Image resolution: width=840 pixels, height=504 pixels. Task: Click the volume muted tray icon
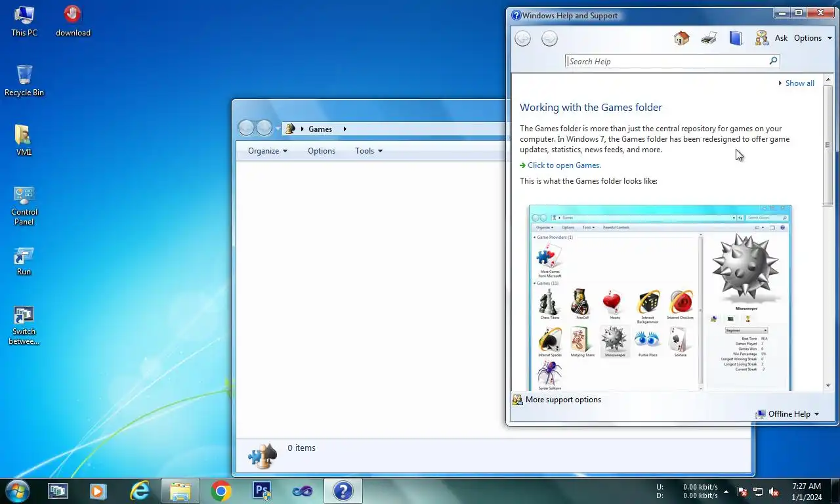click(x=774, y=492)
